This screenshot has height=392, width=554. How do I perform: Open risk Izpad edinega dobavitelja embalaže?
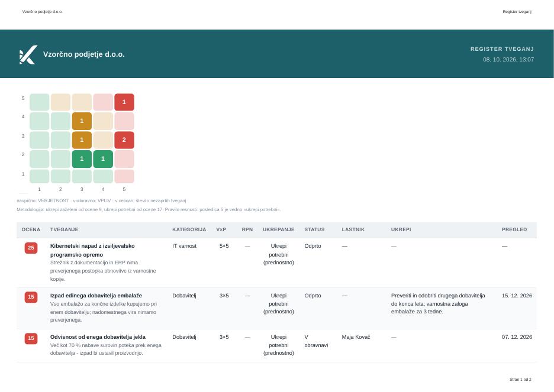point(96,295)
